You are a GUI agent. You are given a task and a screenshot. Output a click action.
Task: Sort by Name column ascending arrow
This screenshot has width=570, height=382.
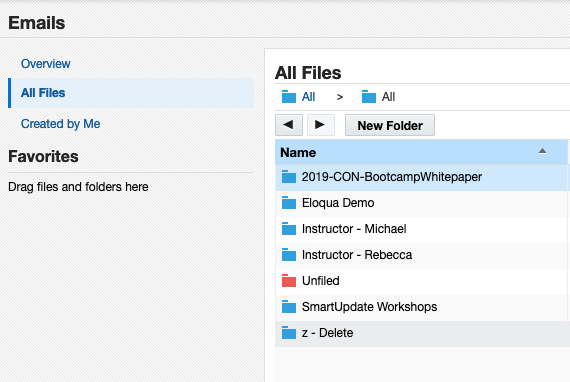(x=542, y=151)
